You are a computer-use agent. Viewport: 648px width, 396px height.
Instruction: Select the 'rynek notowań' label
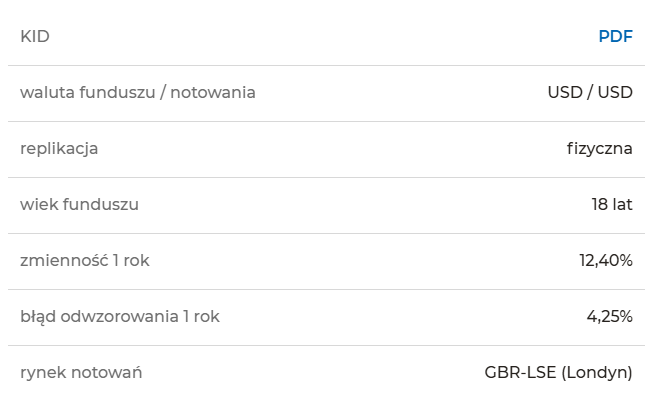pos(81,372)
